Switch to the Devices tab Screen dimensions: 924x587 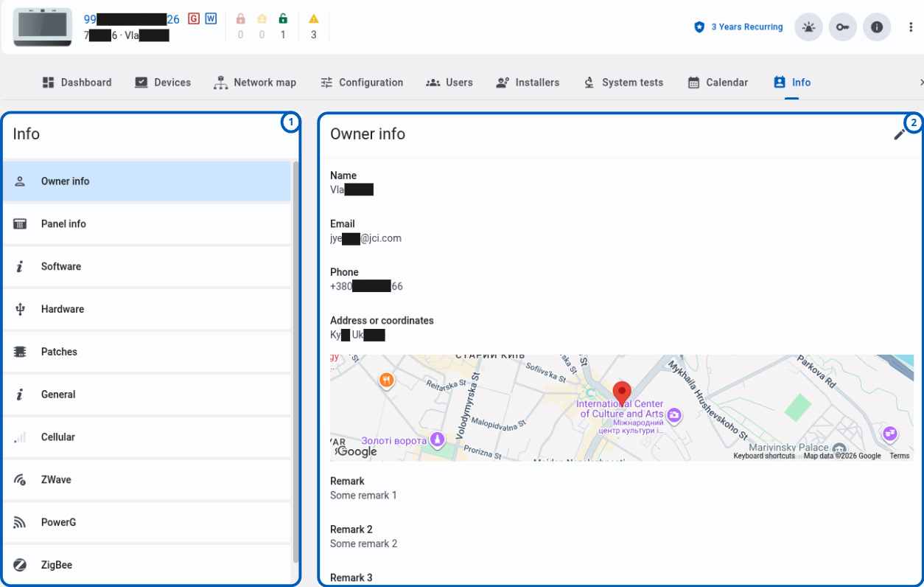163,83
